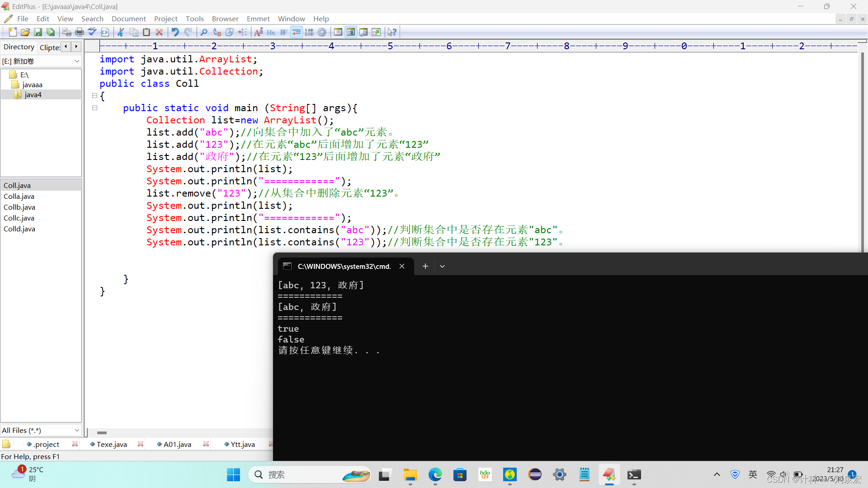Open Microsoft Edge from the taskbar

(435, 474)
